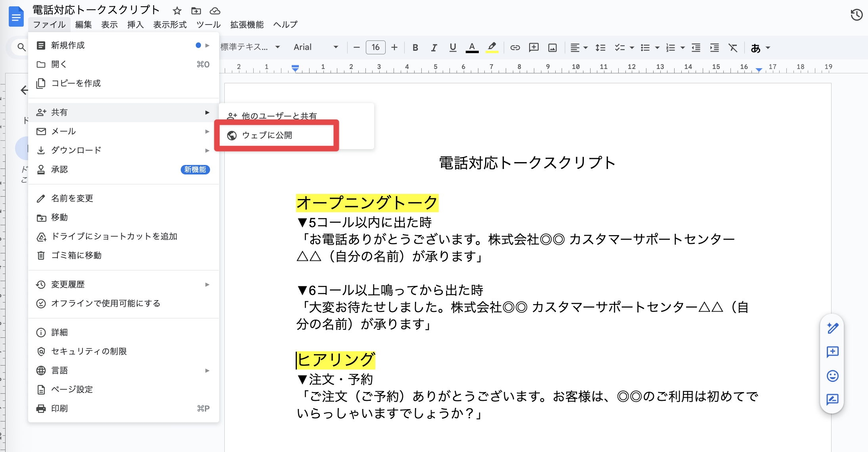Open version history clock icon at top right

point(856,15)
